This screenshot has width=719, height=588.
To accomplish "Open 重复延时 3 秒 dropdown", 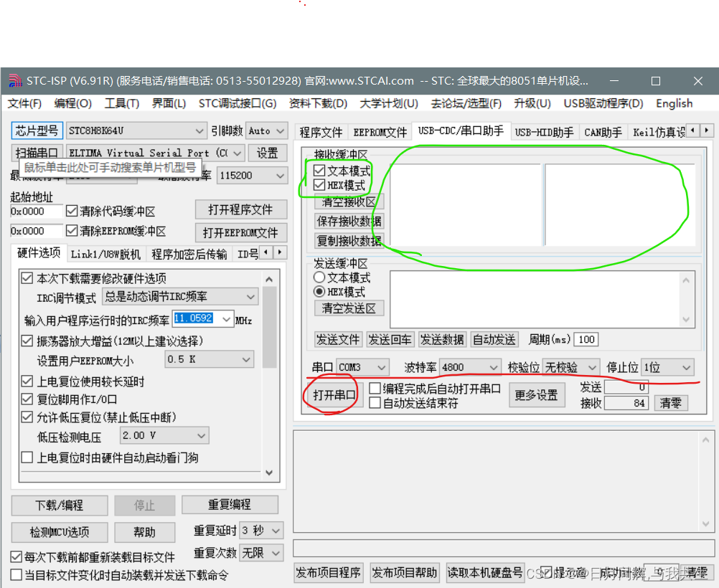I will 261,530.
